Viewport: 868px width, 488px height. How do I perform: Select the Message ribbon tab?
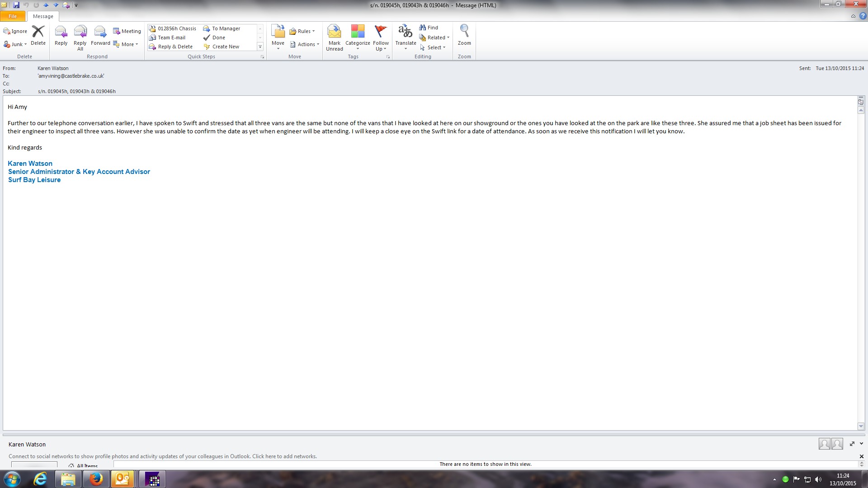[43, 16]
